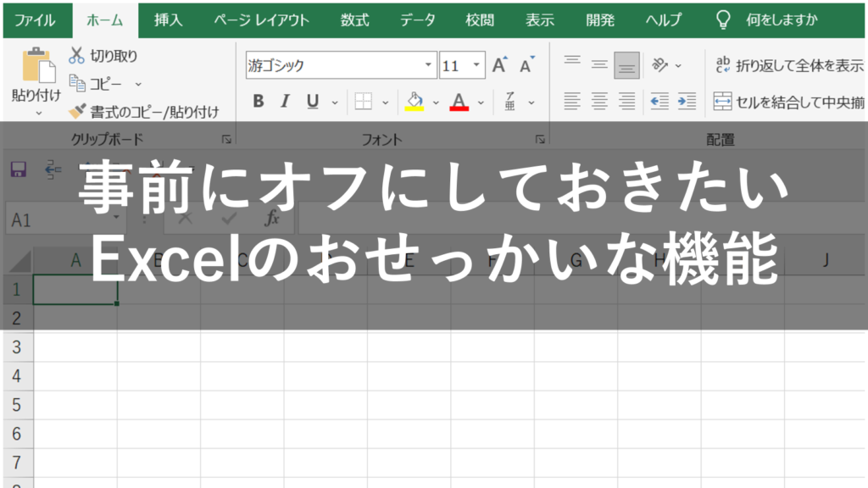Click the text orientation icon
The image size is (868, 488).
point(659,65)
